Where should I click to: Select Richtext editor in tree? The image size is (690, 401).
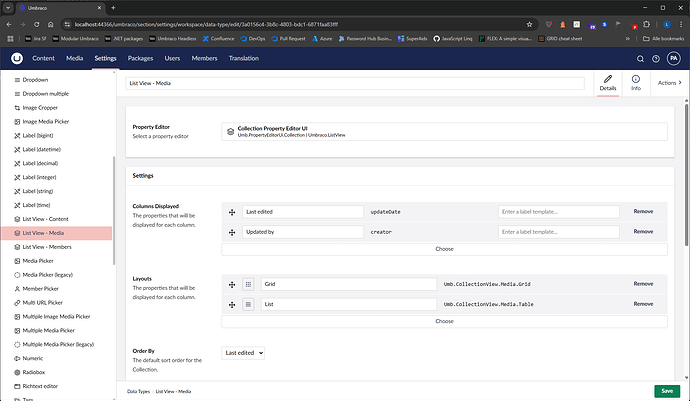[40, 386]
